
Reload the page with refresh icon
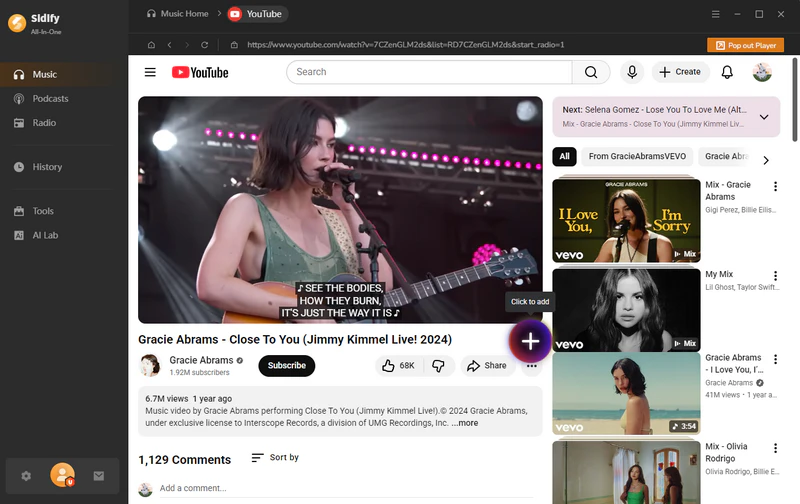(x=205, y=45)
